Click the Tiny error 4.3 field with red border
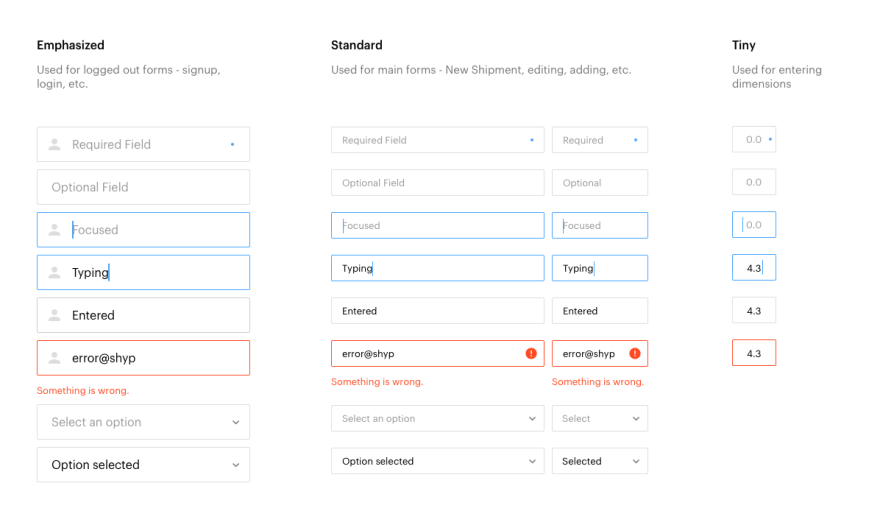 (x=754, y=353)
